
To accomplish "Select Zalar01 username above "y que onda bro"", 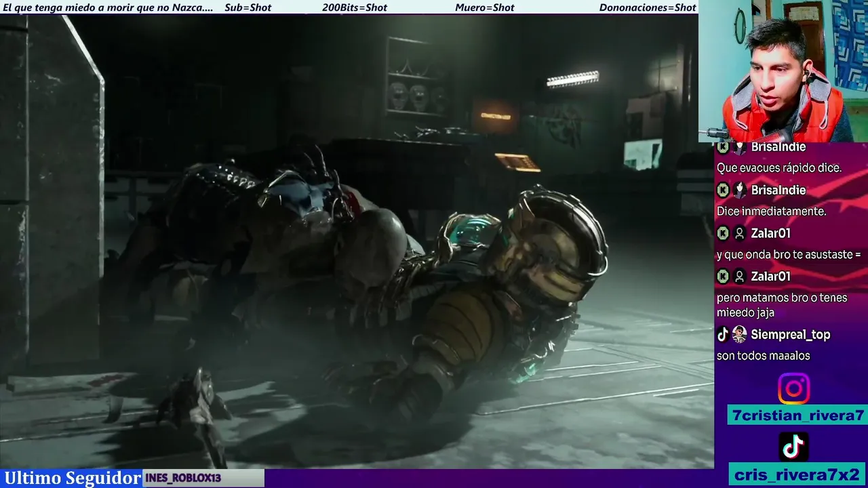I will pyautogui.click(x=770, y=233).
